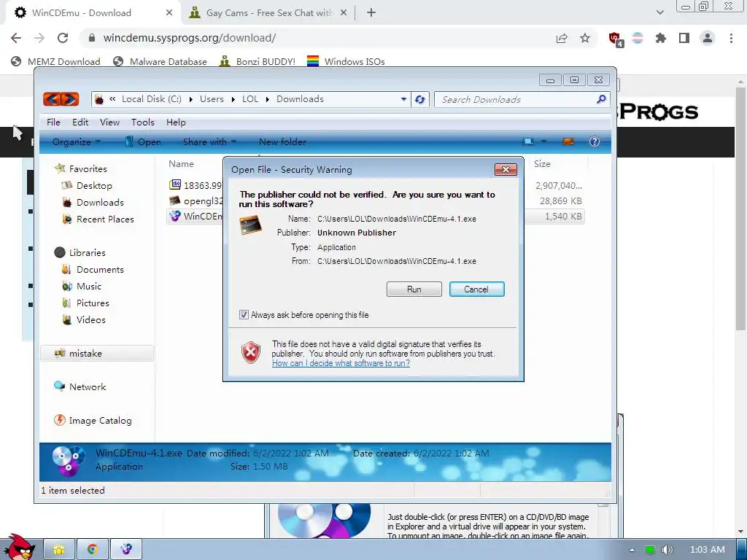Screen dimensions: 747x560
Task: Click the Explorer forward arrow button
Action: (70, 99)
